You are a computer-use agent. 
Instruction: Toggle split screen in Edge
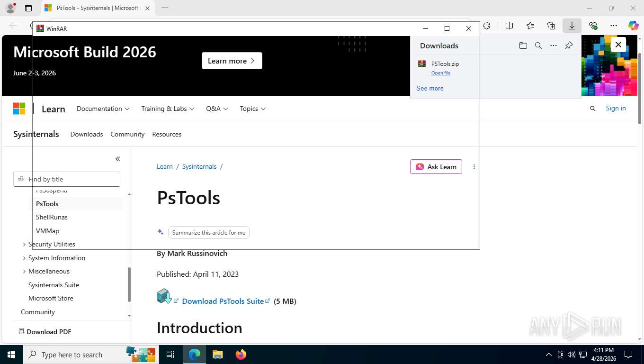(509, 26)
